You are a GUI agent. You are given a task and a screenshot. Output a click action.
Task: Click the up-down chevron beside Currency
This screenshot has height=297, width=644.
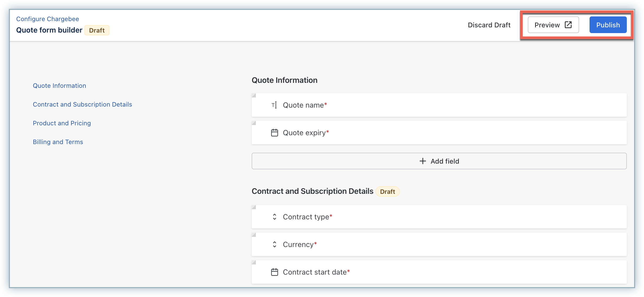(274, 244)
